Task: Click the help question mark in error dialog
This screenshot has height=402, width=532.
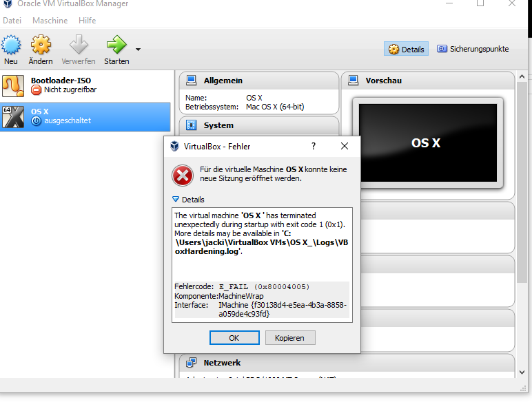Action: tap(314, 146)
